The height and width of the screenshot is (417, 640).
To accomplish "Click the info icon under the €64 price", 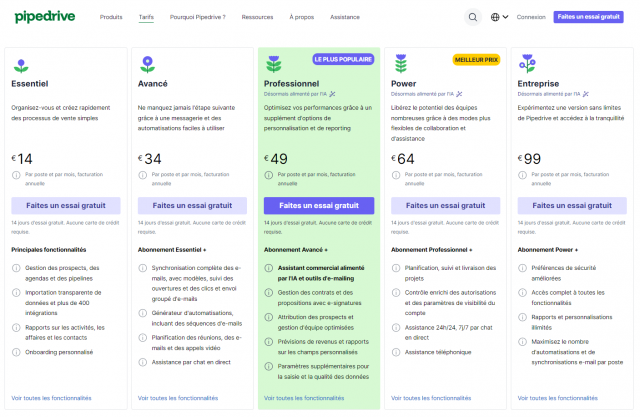I will click(396, 175).
